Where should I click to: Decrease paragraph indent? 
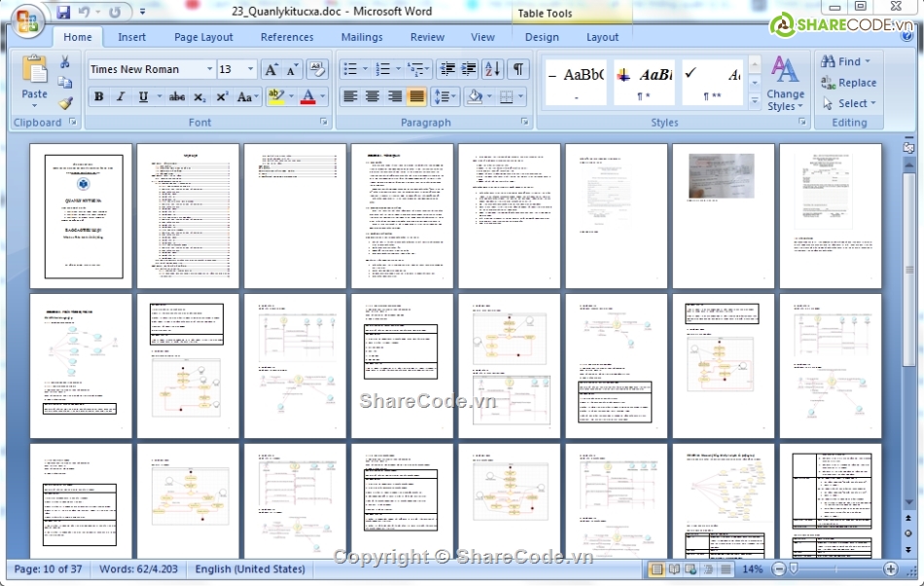[447, 69]
